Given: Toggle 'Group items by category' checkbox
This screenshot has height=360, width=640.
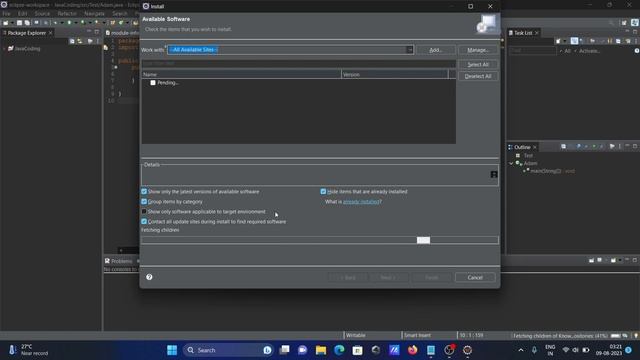Looking at the screenshot, I should coord(144,202).
